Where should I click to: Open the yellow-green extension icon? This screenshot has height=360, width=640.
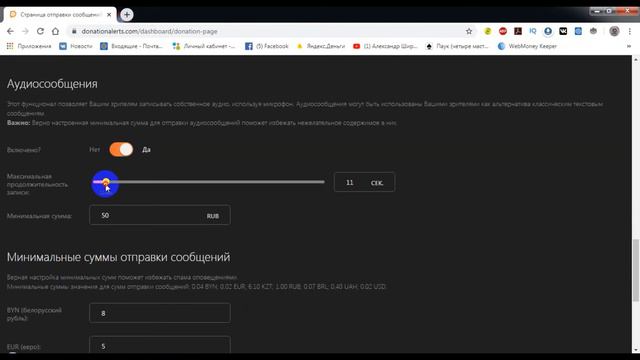[487, 31]
